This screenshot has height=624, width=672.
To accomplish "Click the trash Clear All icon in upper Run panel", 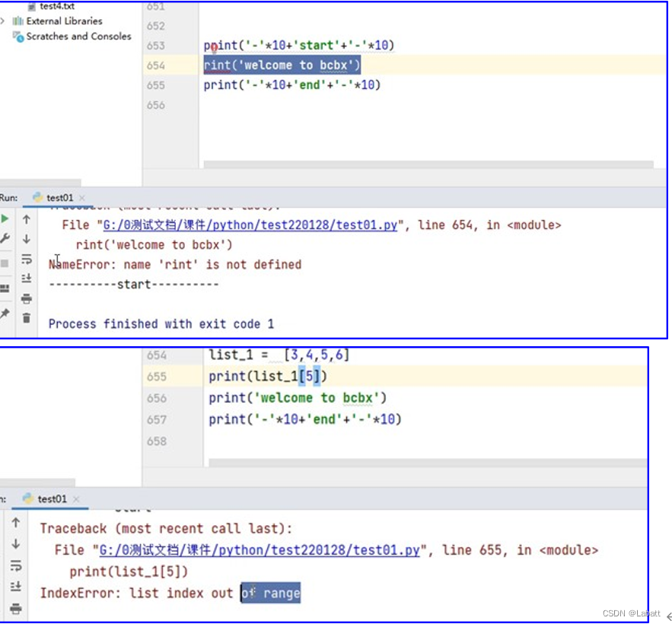I will pyautogui.click(x=26, y=318).
